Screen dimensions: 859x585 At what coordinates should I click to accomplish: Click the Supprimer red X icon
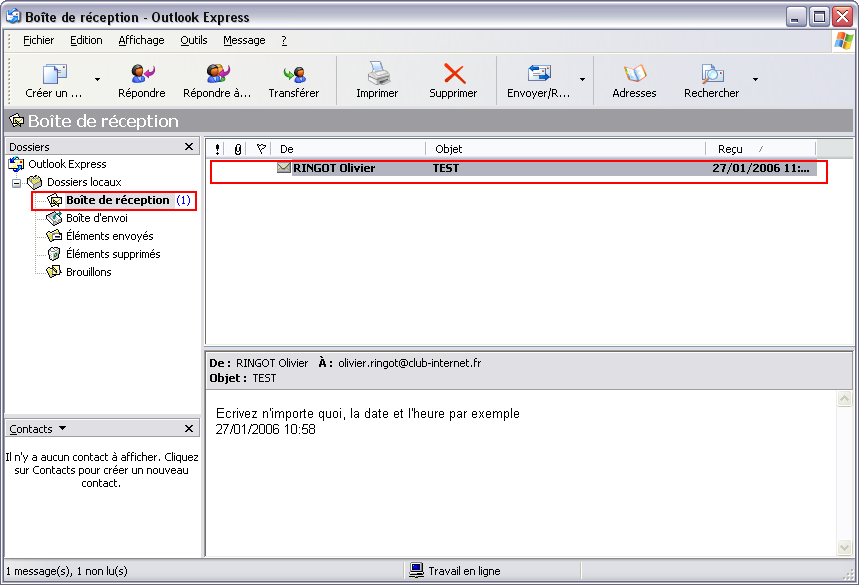[454, 73]
